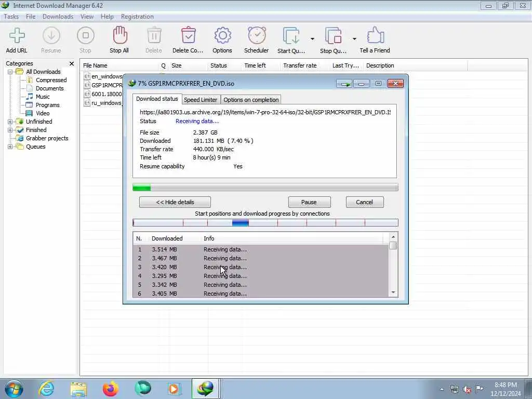Expand the Finished category
The image size is (532, 399).
10,130
